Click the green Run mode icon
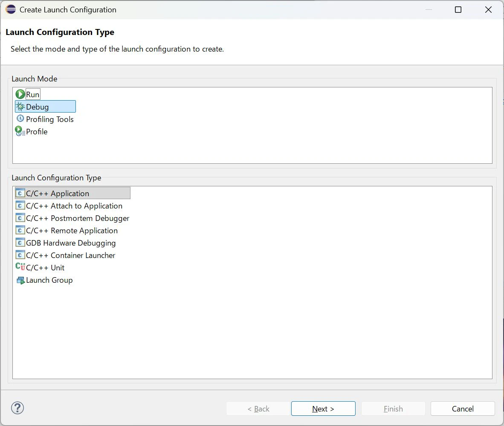The image size is (504, 426). pyautogui.click(x=20, y=94)
